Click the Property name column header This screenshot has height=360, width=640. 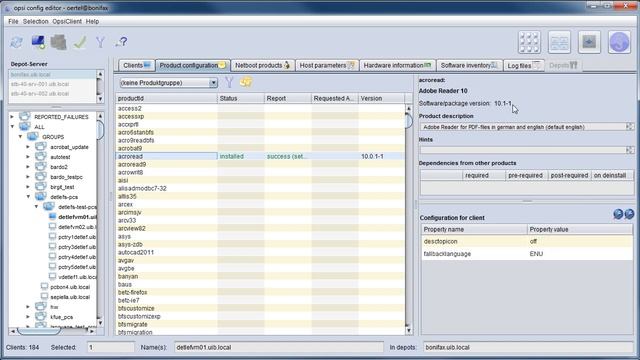474,229
